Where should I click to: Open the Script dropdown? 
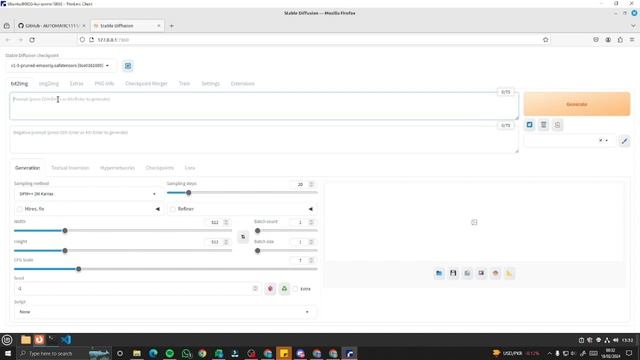coord(165,312)
